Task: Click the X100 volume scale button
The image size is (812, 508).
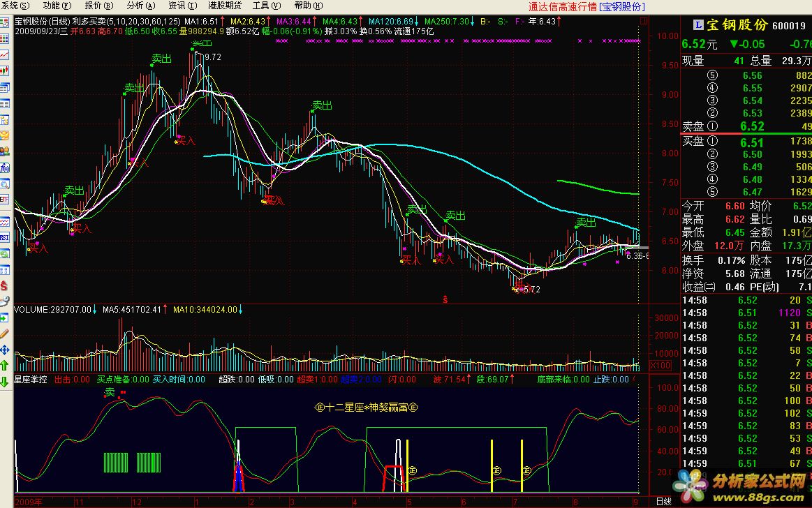Action: [660, 365]
